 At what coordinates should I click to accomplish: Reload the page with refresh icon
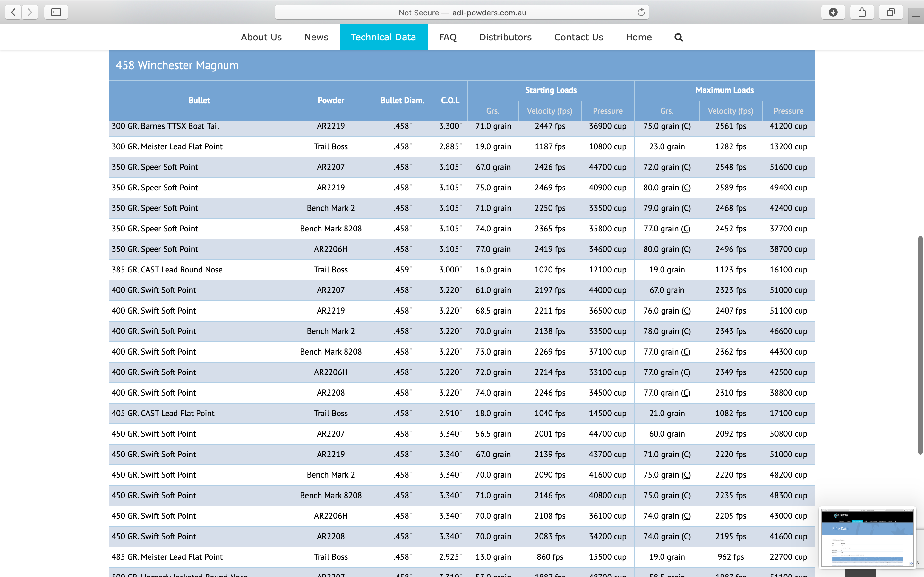[641, 12]
